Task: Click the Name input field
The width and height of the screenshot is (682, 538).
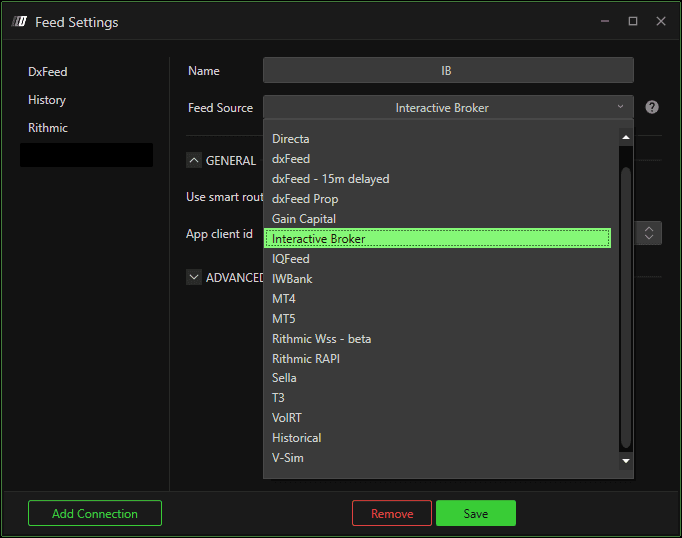Action: pos(448,70)
